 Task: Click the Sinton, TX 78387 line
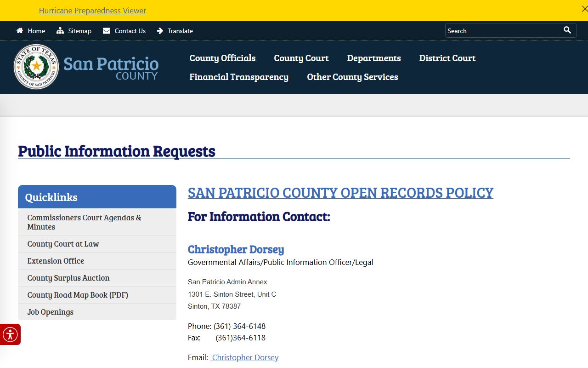[x=214, y=306]
